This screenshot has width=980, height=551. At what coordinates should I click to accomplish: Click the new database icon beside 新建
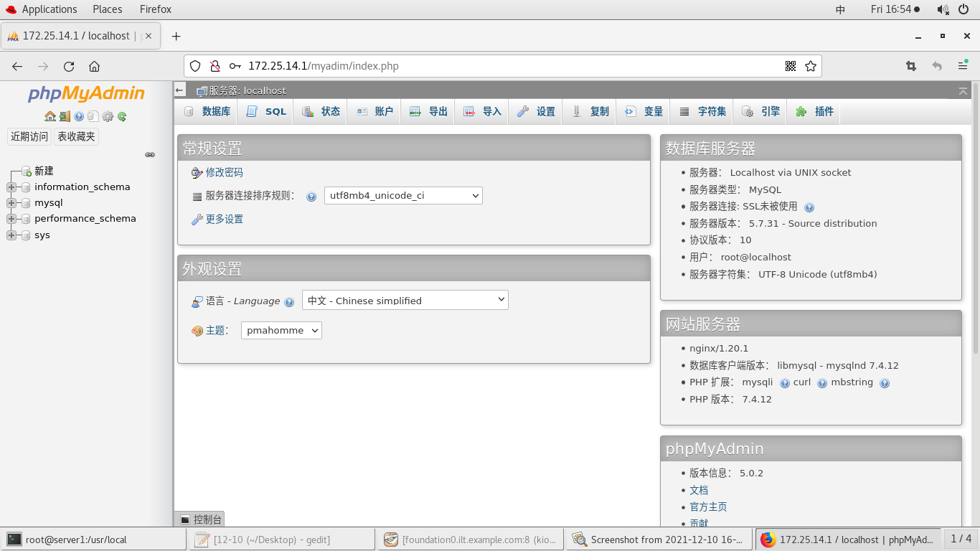pyautogui.click(x=26, y=171)
